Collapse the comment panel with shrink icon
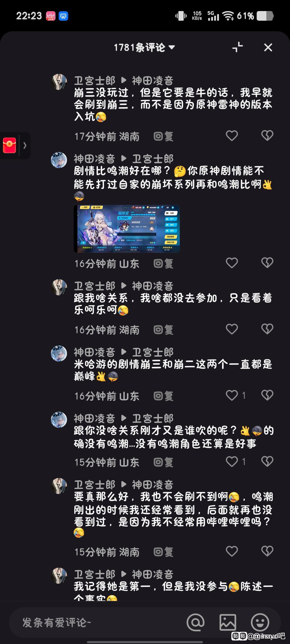 (238, 47)
